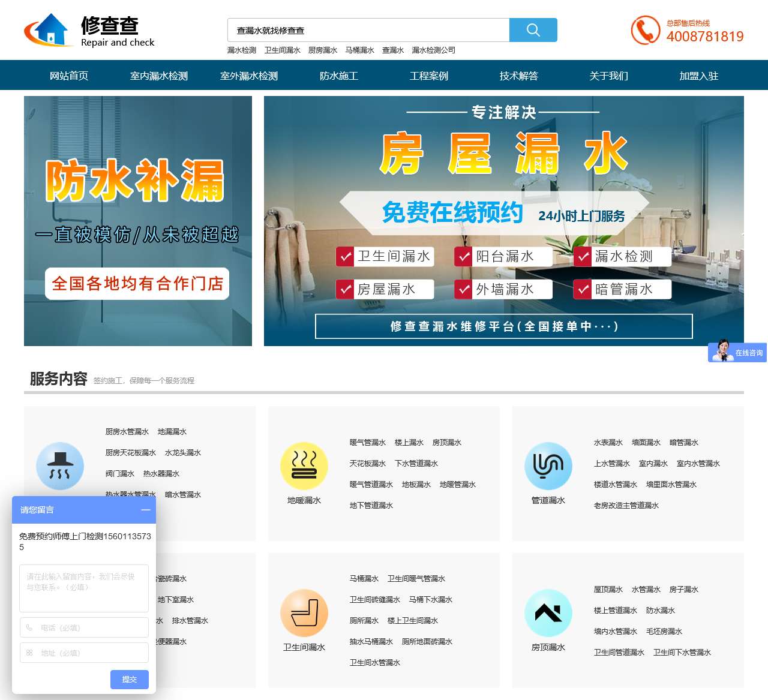Open the 技术解答 nav item

tap(519, 76)
